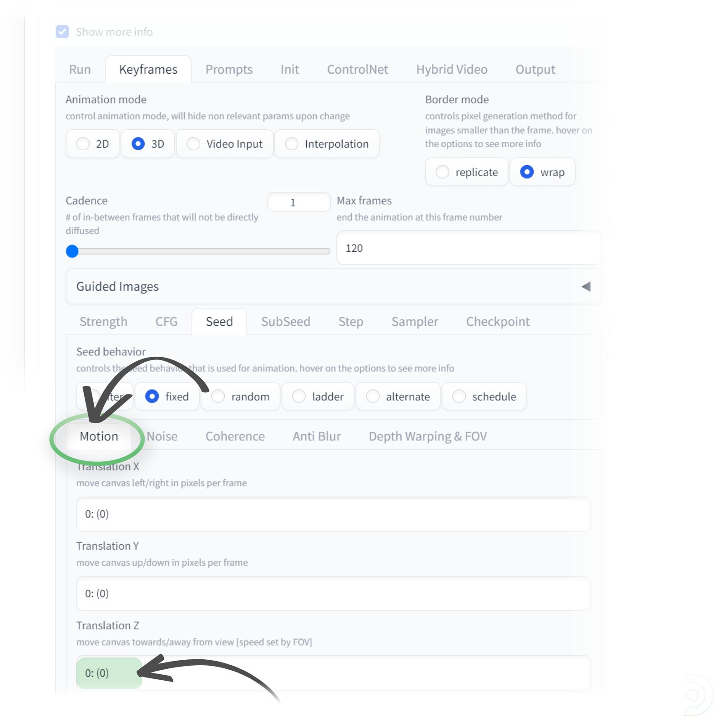Enable schedule seed behavior
Viewport: 728px width, 728px height.
(459, 396)
